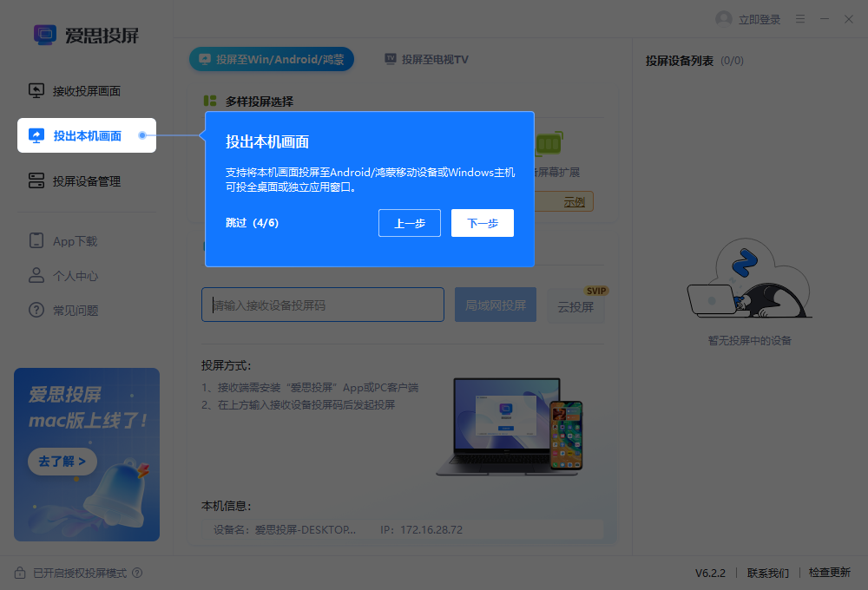
Task: Switch to 投屏至Win/Android/鸿蒙 tab
Action: 271,59
